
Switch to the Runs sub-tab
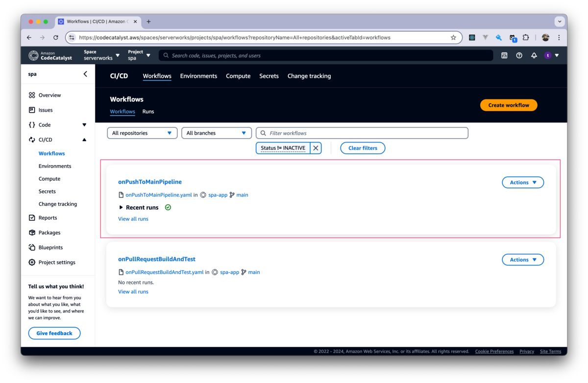click(x=148, y=112)
